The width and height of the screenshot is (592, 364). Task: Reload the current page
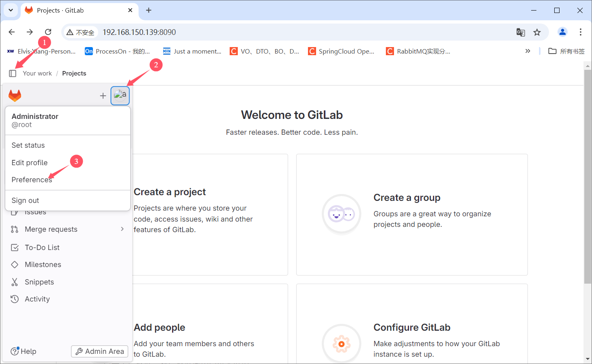[48, 32]
